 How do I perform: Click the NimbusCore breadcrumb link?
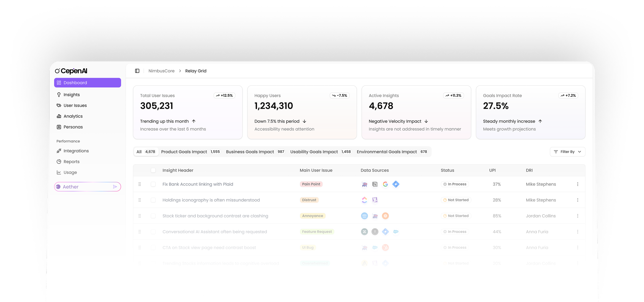pyautogui.click(x=161, y=71)
